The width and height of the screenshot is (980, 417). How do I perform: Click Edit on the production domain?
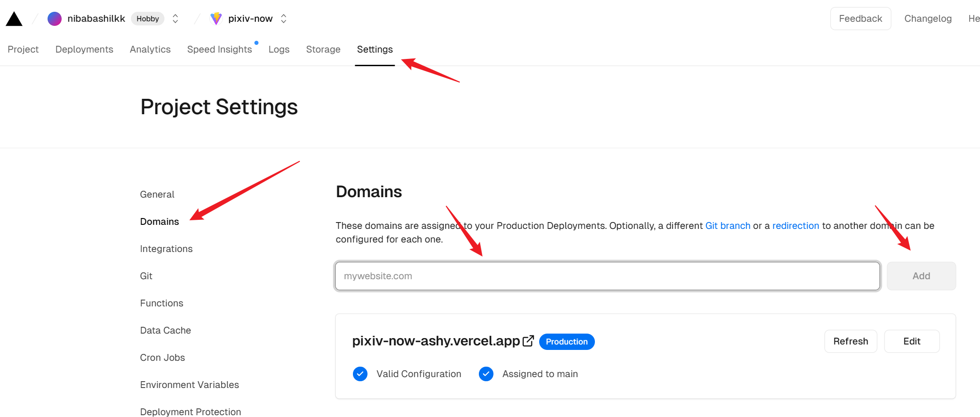(x=912, y=341)
